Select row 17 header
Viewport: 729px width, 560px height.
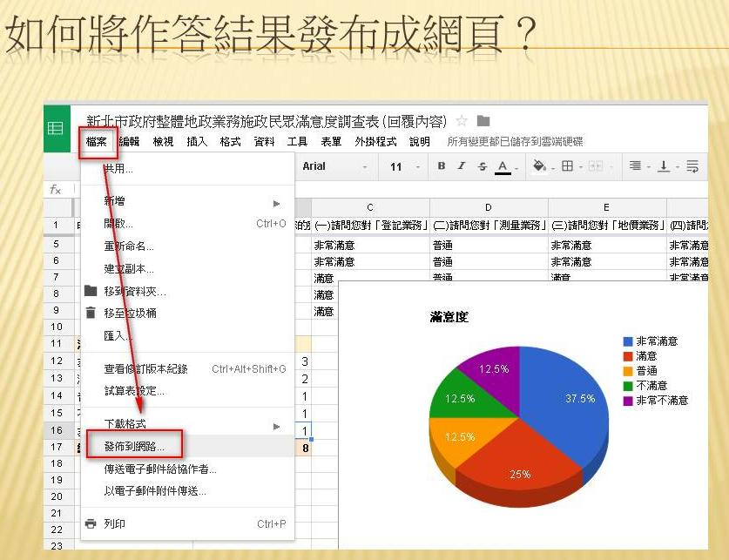click(x=58, y=447)
